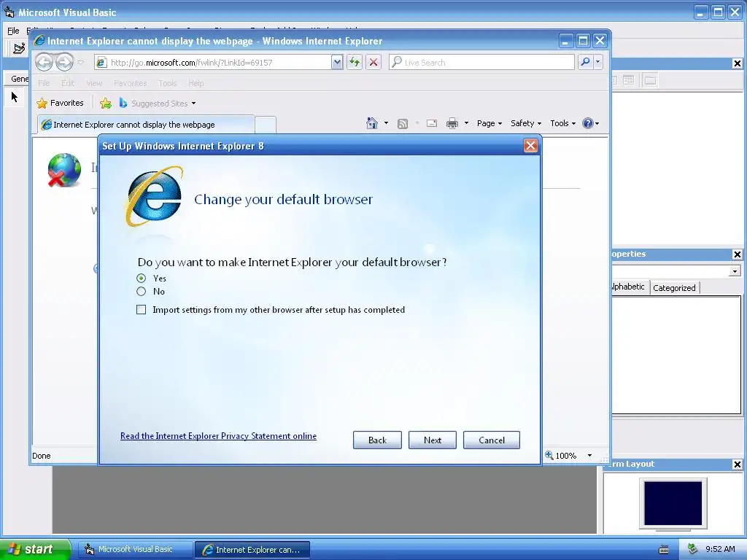Close the Form Layout panel
This screenshot has height=560, width=747.
coord(737,464)
